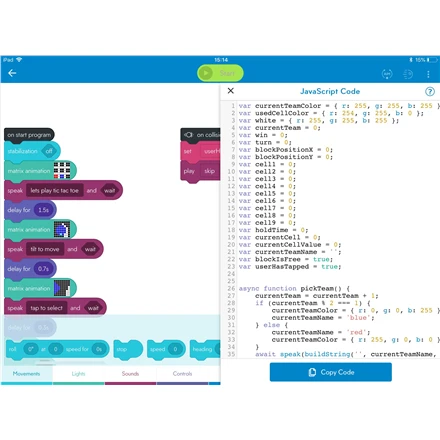Open the JavaScript Code help icon
The height and width of the screenshot is (440, 440).
[430, 91]
